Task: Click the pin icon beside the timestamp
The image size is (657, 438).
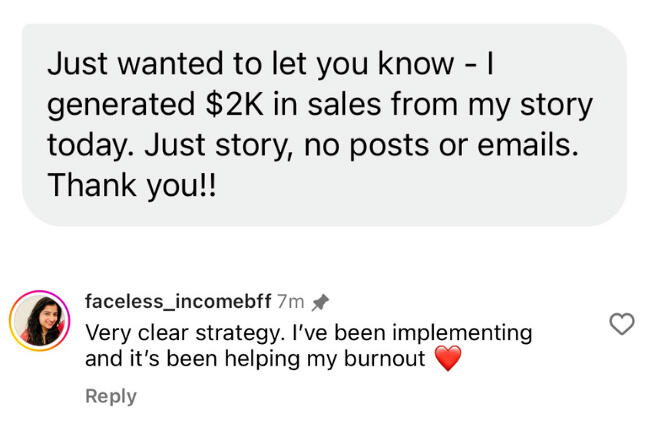Action: pyautogui.click(x=320, y=301)
